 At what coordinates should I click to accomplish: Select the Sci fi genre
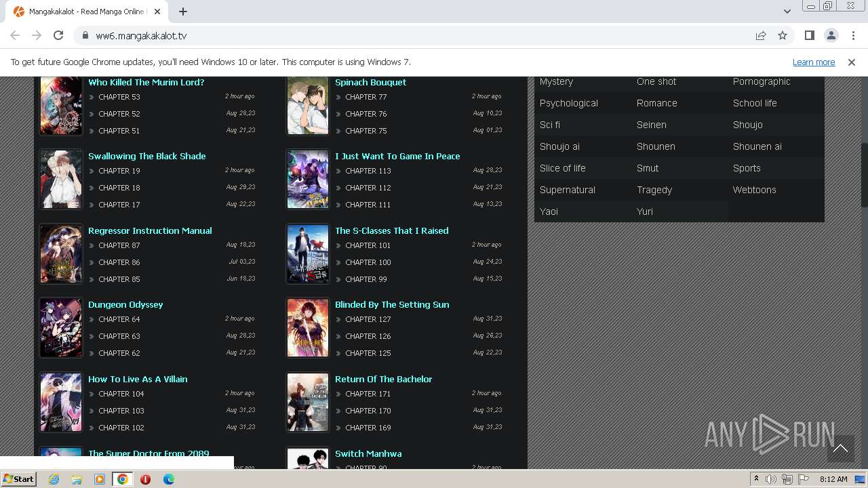550,125
